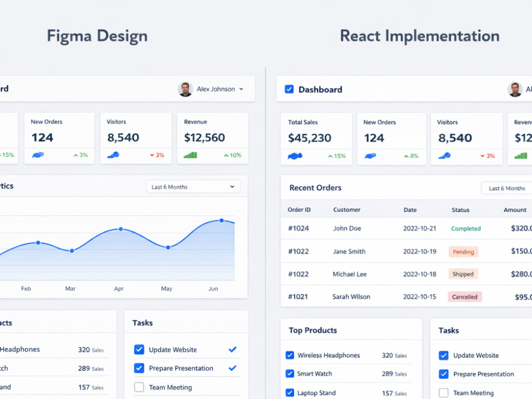The width and height of the screenshot is (532, 399).
Task: Click the red down 3% indicator in Figma Visitors card
Action: click(x=157, y=155)
